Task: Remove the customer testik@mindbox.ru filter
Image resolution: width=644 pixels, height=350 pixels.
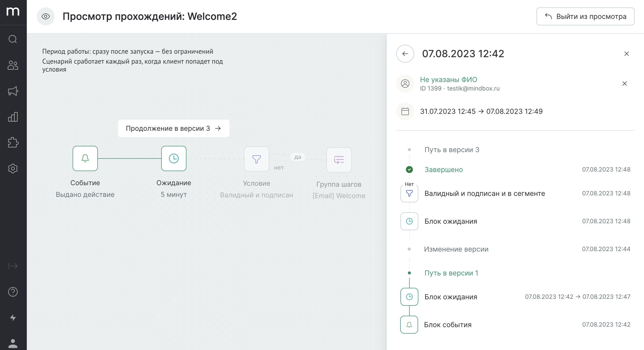Action: click(624, 84)
